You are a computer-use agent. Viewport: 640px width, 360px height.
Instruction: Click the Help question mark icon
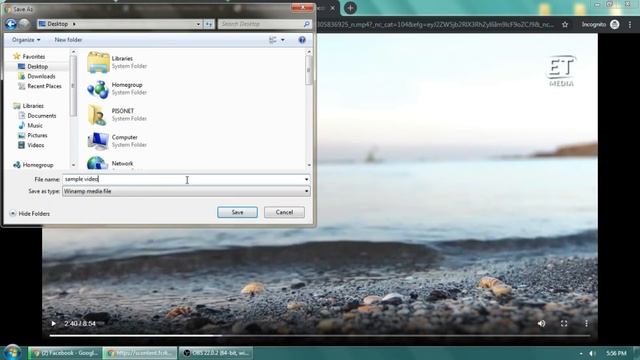tap(302, 40)
